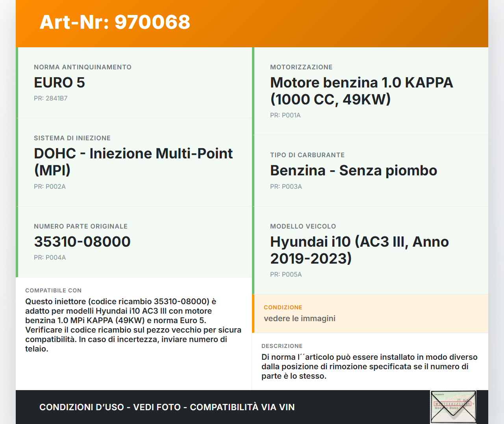Click the "EURO 5" value
504x424 pixels.
59,83
